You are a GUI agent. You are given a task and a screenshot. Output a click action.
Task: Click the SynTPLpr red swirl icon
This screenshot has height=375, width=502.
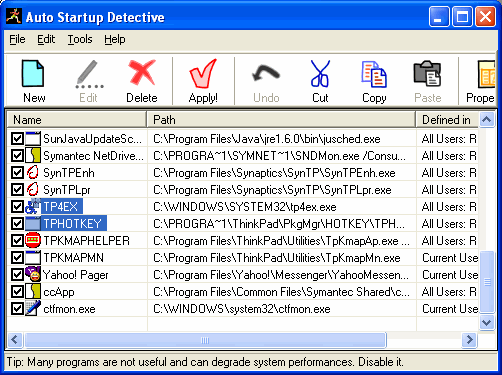coord(33,189)
